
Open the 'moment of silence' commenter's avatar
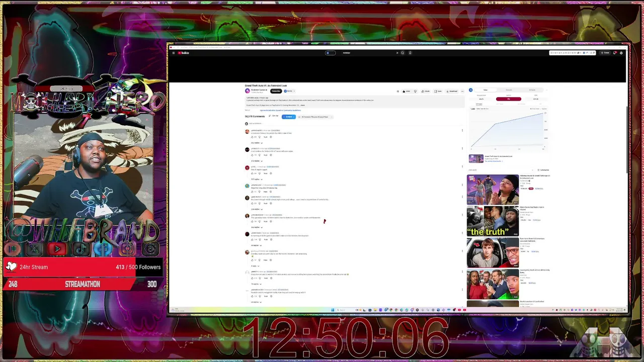coord(247,132)
